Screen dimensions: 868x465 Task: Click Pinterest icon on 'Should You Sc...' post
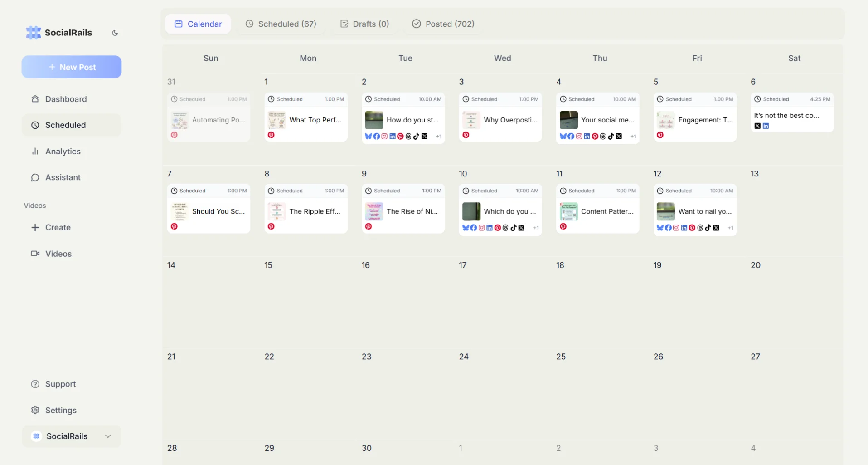[x=174, y=226]
